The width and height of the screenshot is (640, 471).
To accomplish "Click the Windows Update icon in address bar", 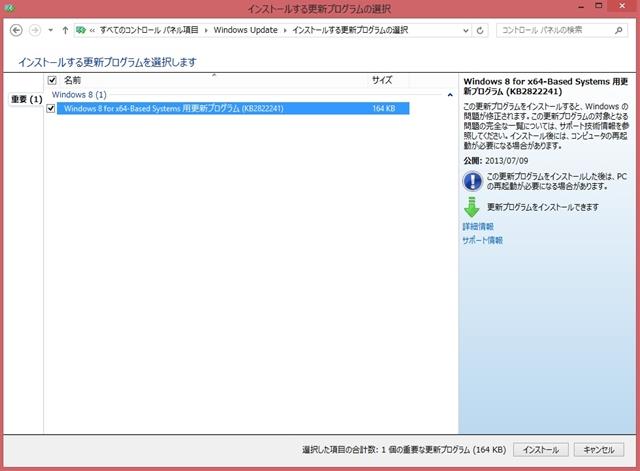I will [81, 30].
